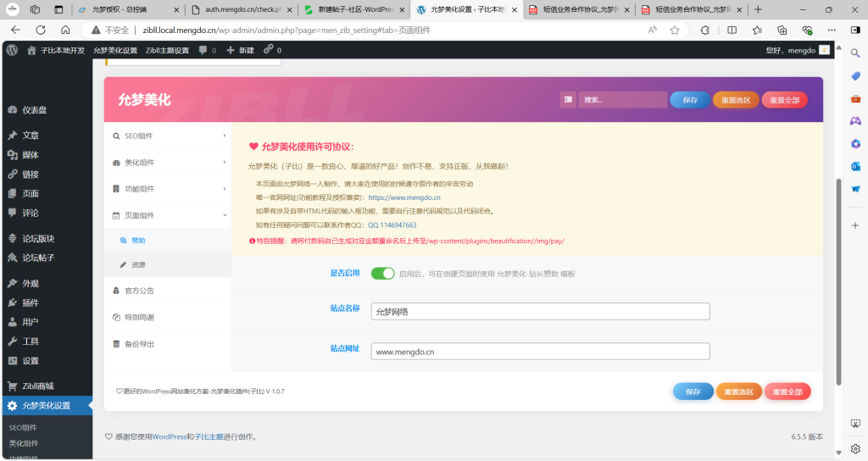Image resolution: width=868 pixels, height=461 pixels.
Task: Open the comments bubble in admin bar
Action: [x=207, y=50]
